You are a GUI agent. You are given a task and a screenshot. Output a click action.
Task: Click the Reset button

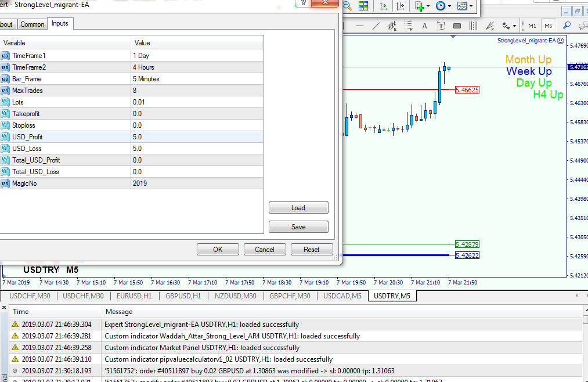(x=312, y=250)
